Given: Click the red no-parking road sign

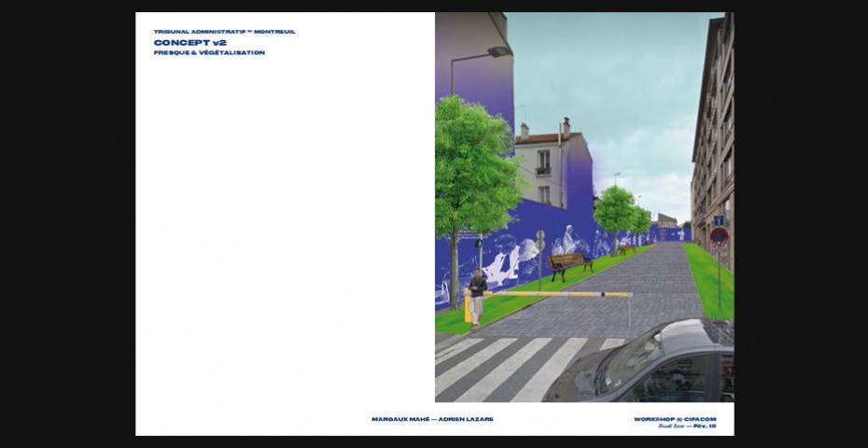Looking at the screenshot, I should [718, 237].
